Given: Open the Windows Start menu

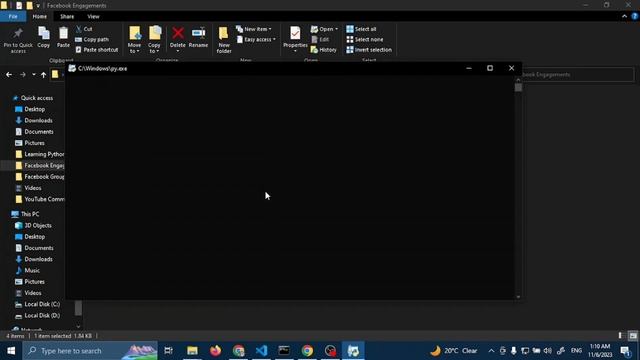Looking at the screenshot, I should click(11, 351).
